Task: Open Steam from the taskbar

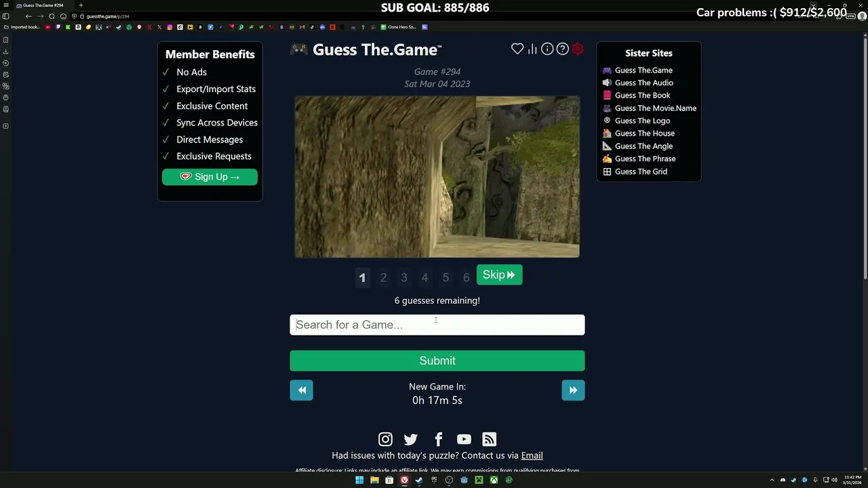Action: [x=419, y=480]
